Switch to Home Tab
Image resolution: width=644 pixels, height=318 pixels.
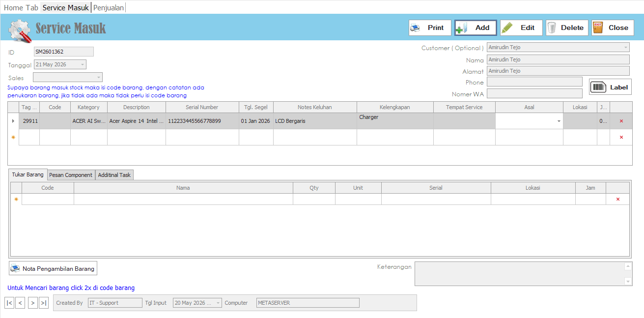pos(21,8)
